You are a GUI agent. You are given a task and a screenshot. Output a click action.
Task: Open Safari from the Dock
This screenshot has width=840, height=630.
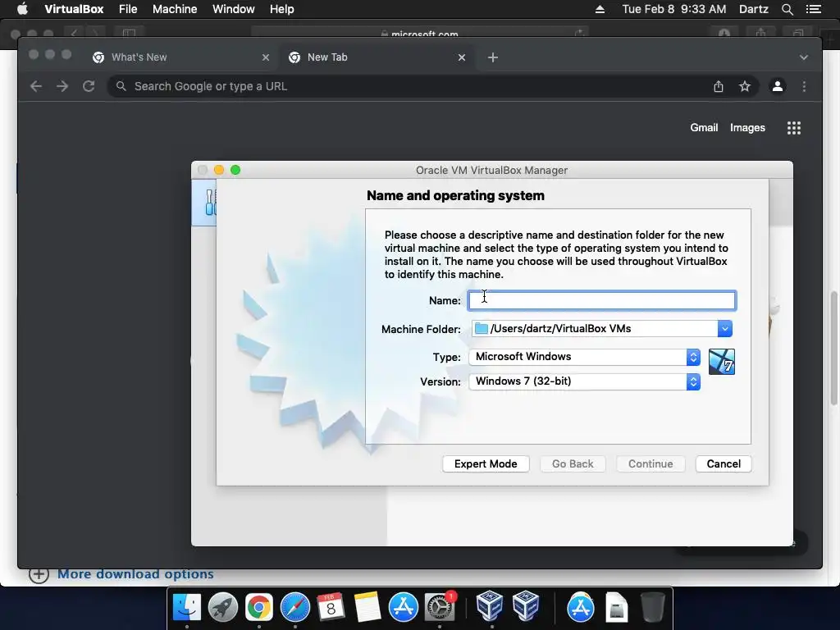coord(295,608)
